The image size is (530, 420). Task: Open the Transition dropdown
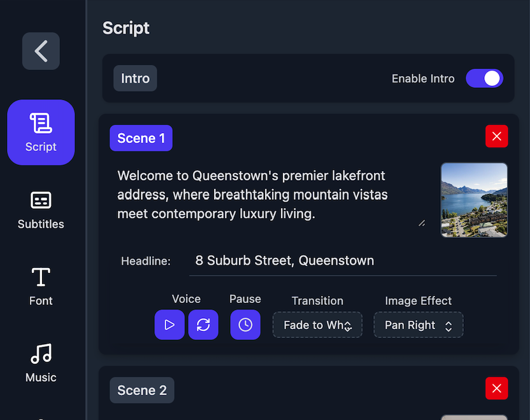click(x=317, y=325)
